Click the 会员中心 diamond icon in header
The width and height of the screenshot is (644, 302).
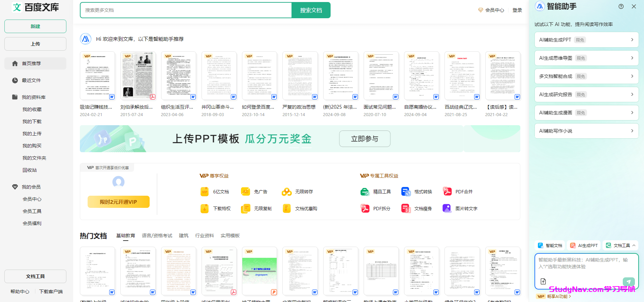tap(481, 10)
